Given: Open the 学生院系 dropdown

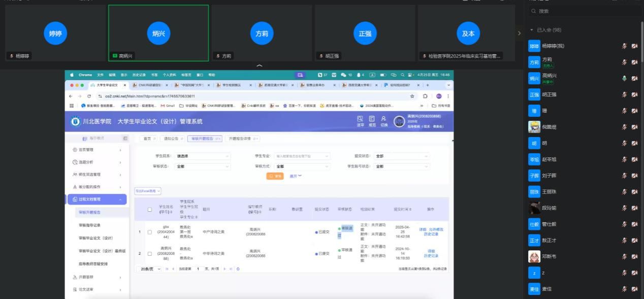Looking at the screenshot, I should coord(203,156).
